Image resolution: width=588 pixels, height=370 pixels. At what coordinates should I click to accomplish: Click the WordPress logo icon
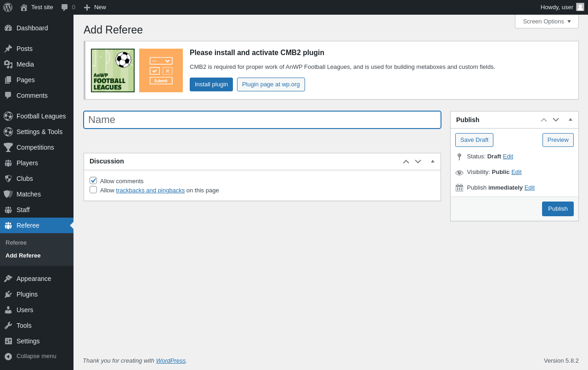pyautogui.click(x=8, y=7)
